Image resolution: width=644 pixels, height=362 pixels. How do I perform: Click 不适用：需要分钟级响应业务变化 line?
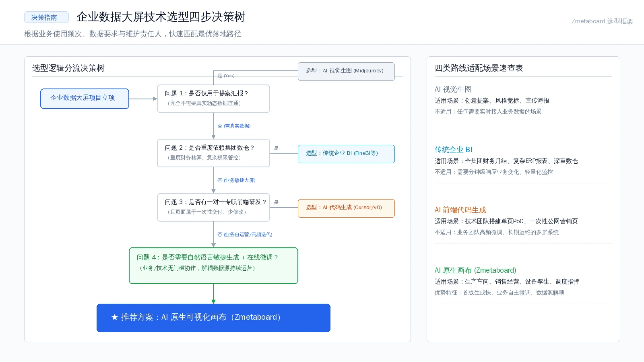tap(493, 172)
